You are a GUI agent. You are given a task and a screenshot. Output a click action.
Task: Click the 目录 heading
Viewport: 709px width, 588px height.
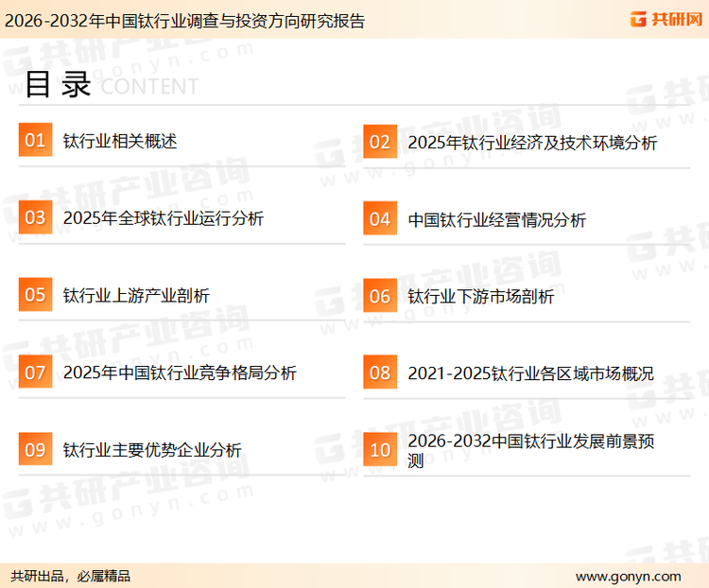pyautogui.click(x=59, y=84)
